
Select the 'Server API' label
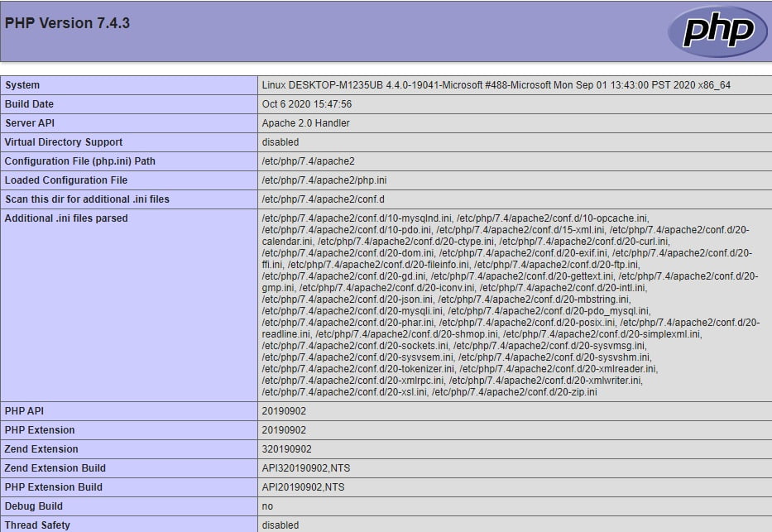[x=30, y=123]
